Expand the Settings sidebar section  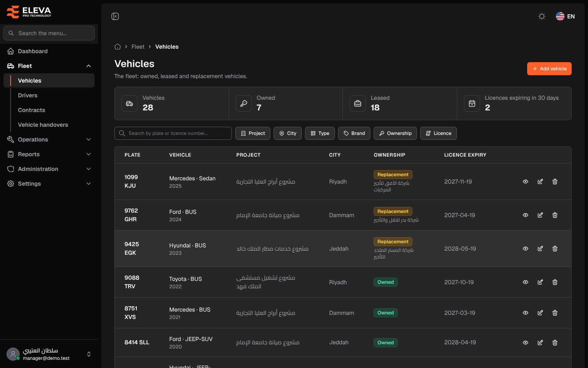tap(49, 184)
